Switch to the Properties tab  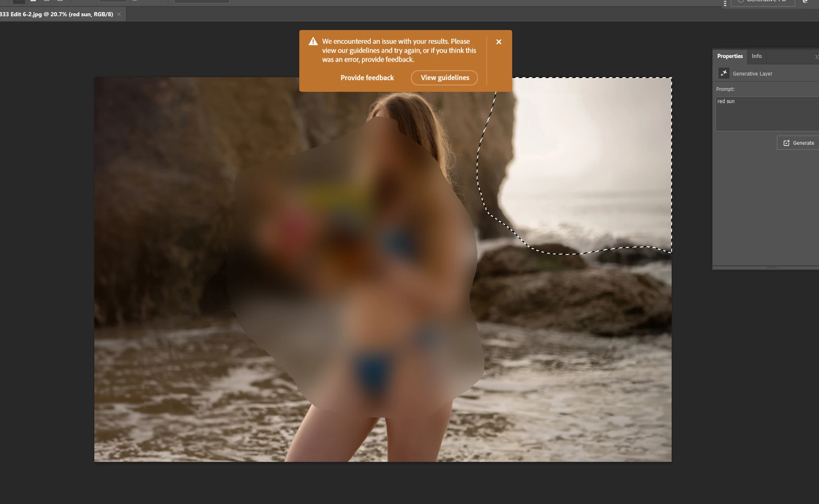(730, 56)
